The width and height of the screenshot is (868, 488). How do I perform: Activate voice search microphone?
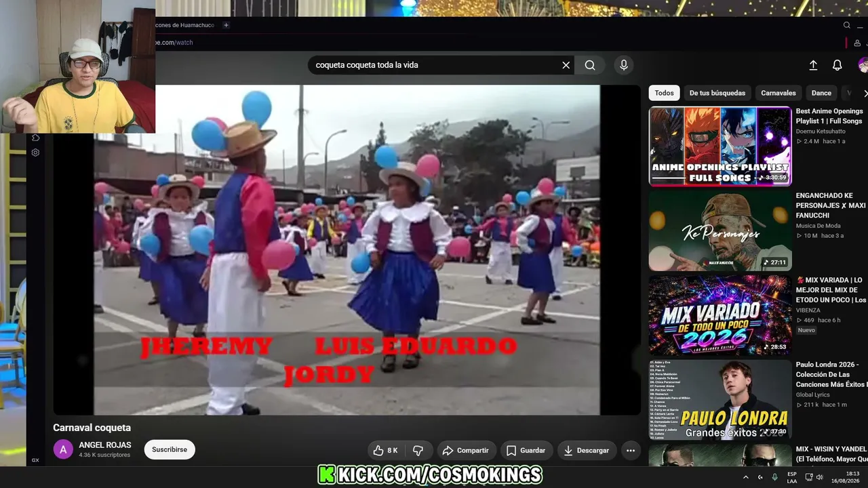624,65
